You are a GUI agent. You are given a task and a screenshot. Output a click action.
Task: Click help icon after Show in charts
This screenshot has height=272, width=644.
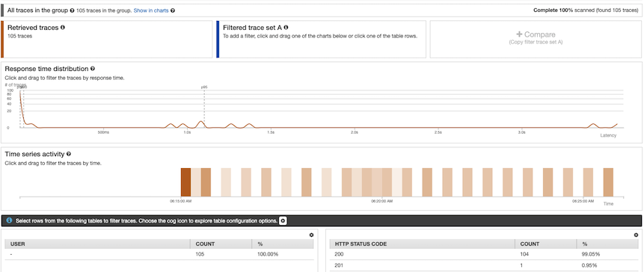click(173, 10)
